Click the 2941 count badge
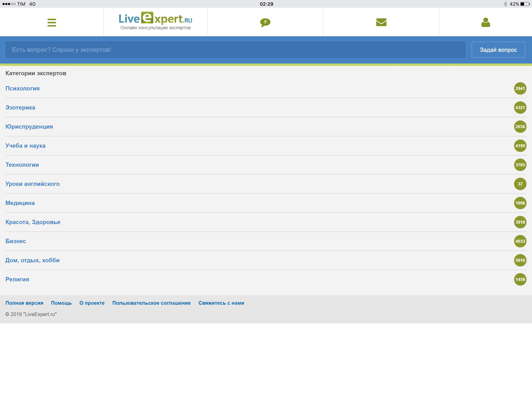 point(520,89)
